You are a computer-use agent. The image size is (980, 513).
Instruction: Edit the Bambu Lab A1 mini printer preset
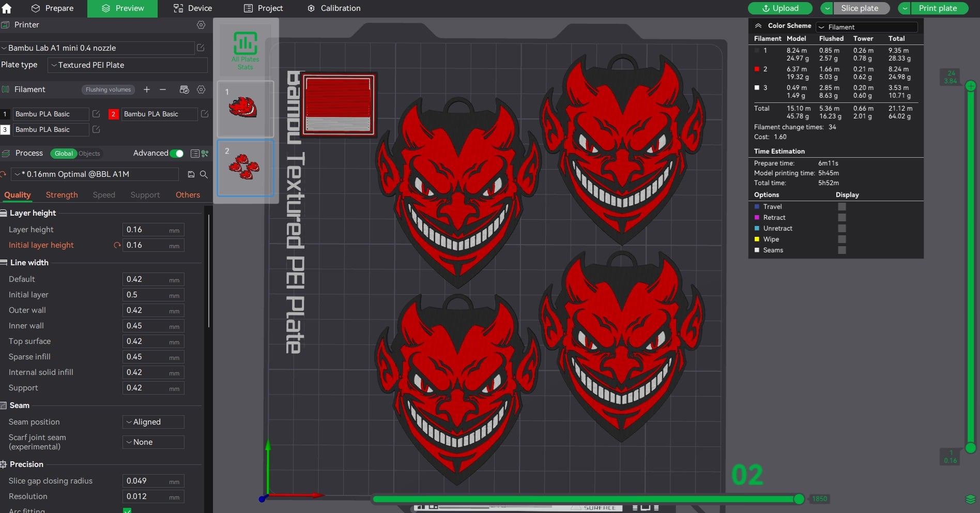point(201,48)
